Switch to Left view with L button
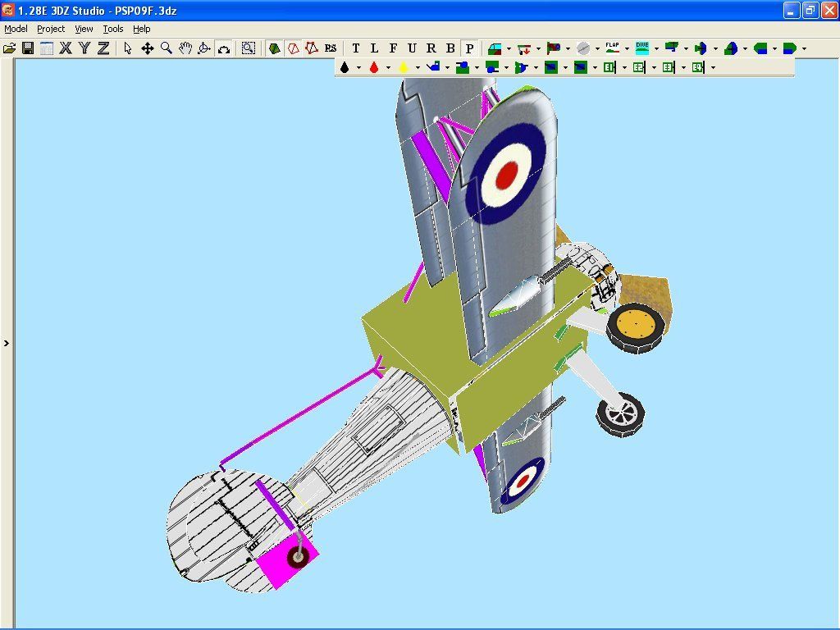Viewport: 840px width, 630px height. pyautogui.click(x=374, y=48)
